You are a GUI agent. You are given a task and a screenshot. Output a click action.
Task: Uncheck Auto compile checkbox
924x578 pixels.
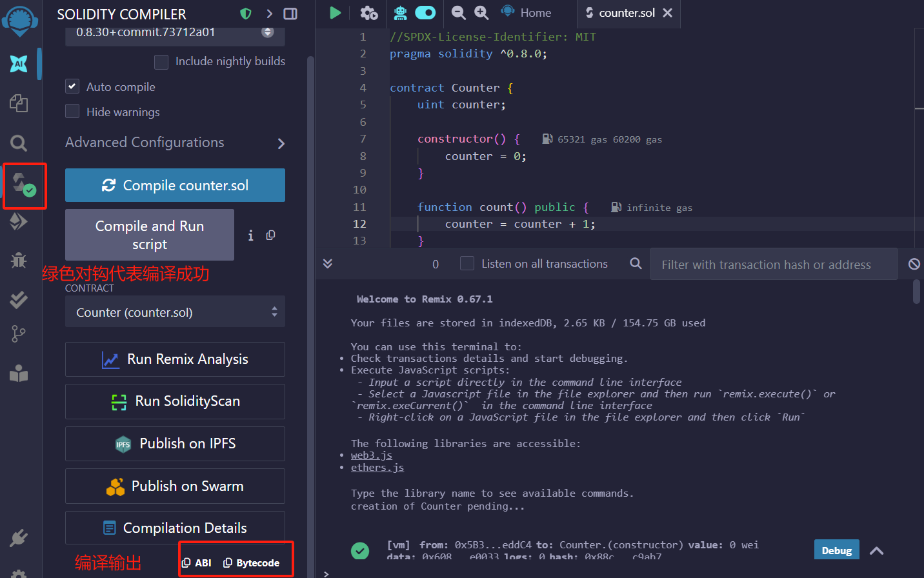pyautogui.click(x=72, y=86)
